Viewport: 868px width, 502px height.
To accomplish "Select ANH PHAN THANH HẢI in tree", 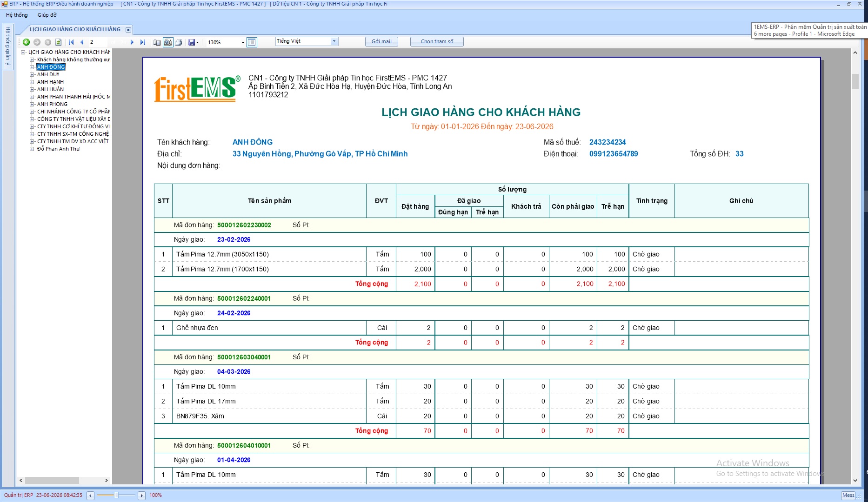I will 73,97.
